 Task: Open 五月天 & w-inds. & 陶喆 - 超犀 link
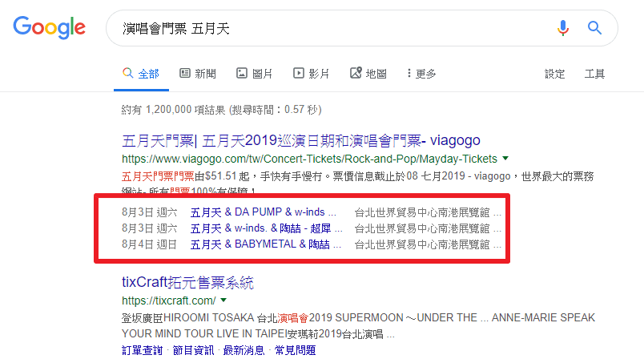266,228
